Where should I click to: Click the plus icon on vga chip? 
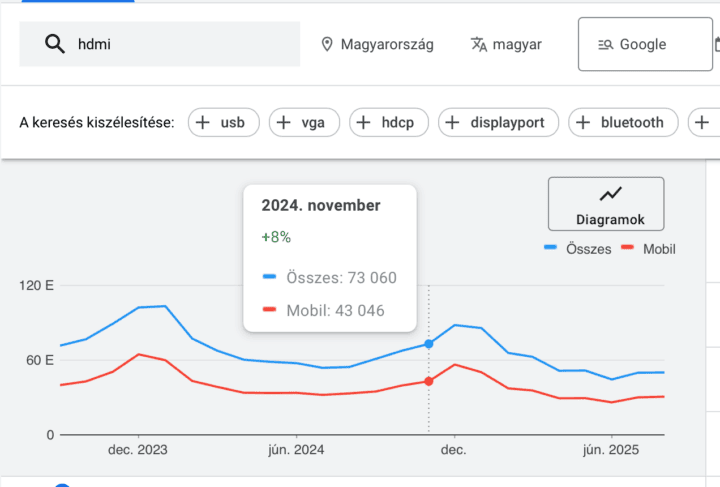284,123
